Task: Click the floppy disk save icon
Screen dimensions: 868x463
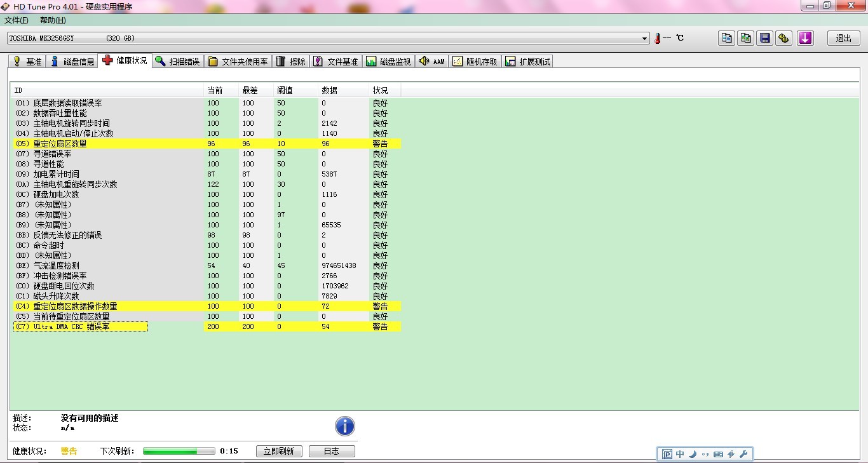Action: tap(765, 38)
